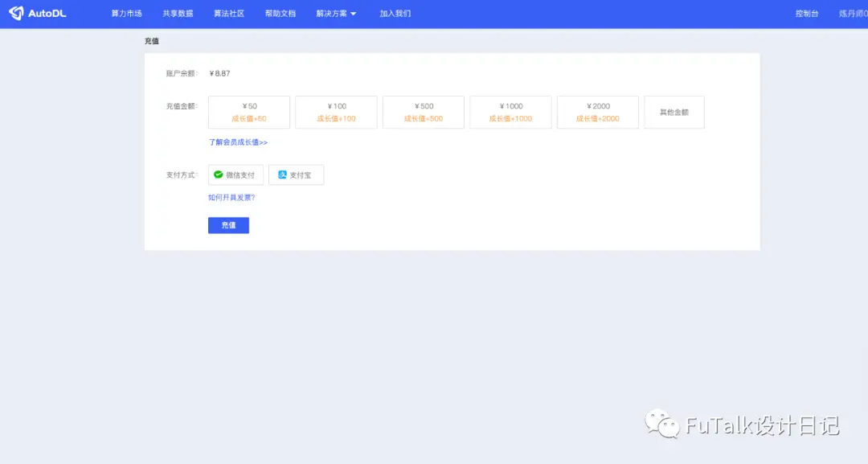Click the AutoDL logo icon
868x464 pixels.
(x=16, y=14)
